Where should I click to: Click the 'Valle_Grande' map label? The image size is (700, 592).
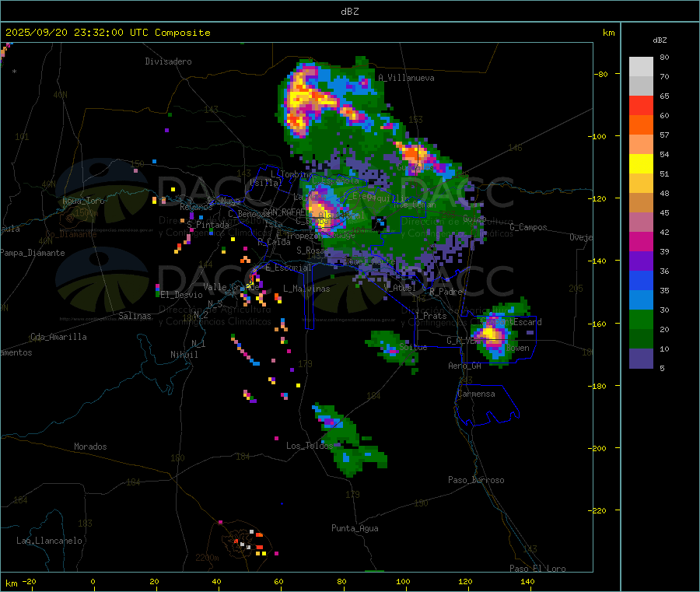232,287
